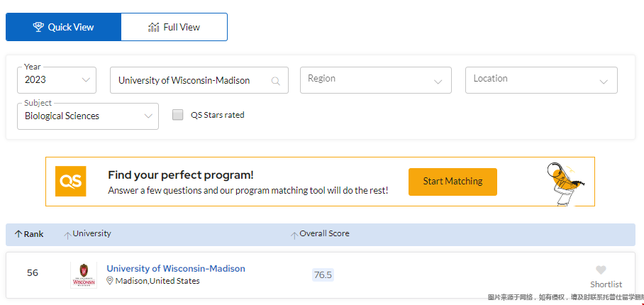Open the Year 2023 dropdown
644x305 pixels.
tap(57, 80)
